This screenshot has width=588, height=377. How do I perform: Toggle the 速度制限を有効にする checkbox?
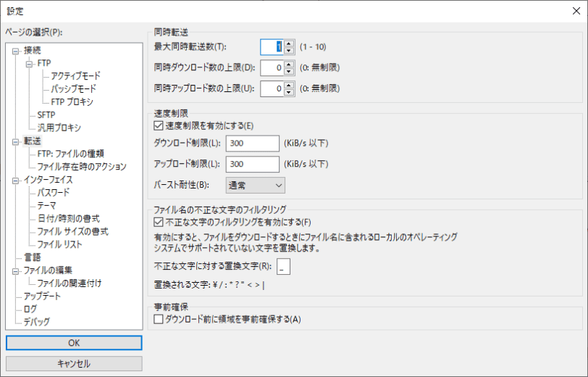(x=159, y=125)
